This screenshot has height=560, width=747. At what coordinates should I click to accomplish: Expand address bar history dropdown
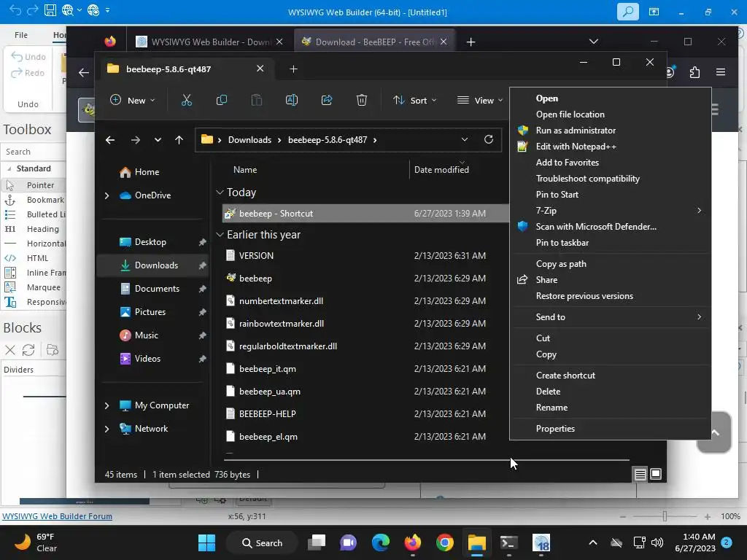click(x=465, y=139)
